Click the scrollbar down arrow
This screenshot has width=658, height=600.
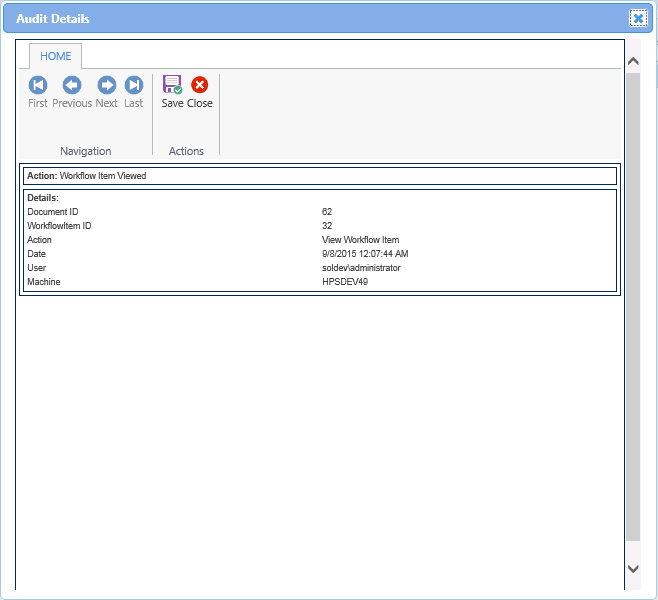[x=633, y=569]
